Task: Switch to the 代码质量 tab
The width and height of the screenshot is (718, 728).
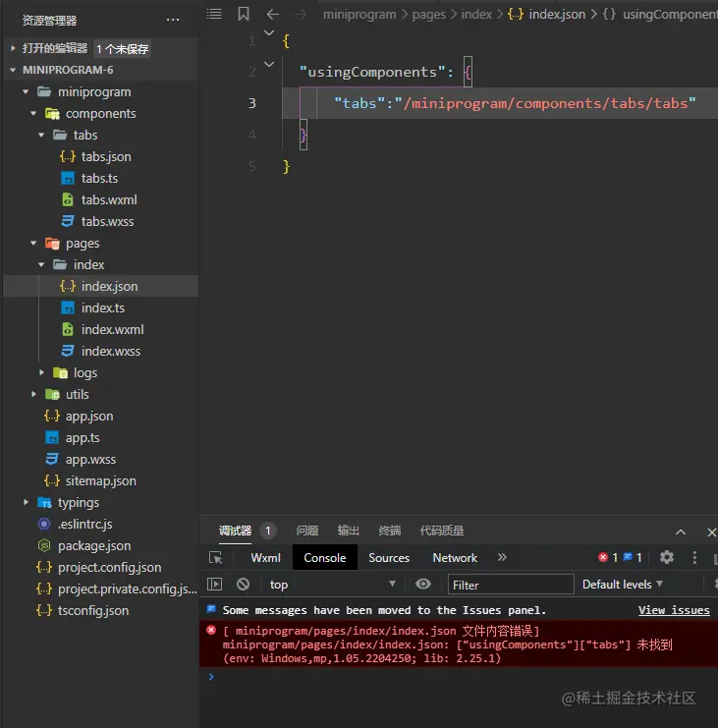Action: (442, 531)
